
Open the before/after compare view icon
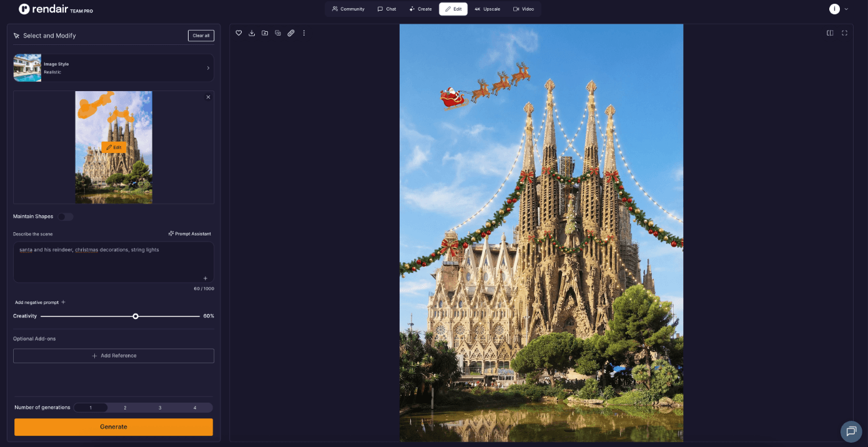830,33
